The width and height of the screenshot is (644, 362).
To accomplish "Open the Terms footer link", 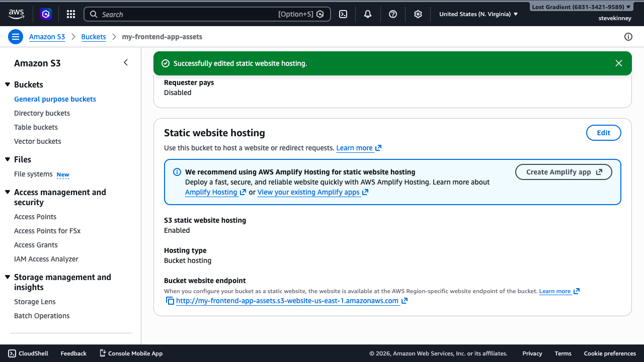I will pos(563,353).
